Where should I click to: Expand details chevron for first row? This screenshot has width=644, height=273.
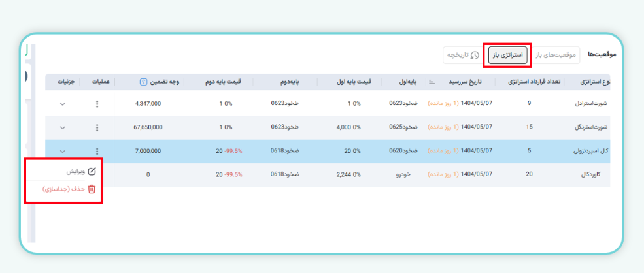tap(63, 104)
